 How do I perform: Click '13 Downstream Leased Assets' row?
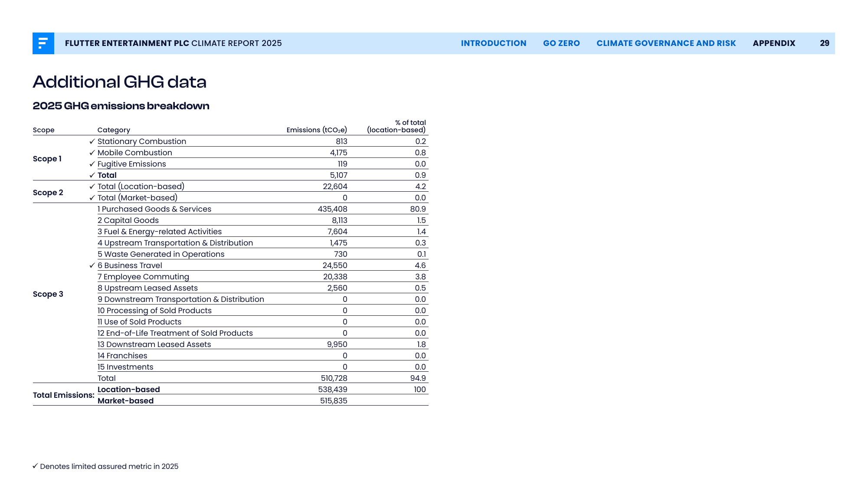coord(263,344)
